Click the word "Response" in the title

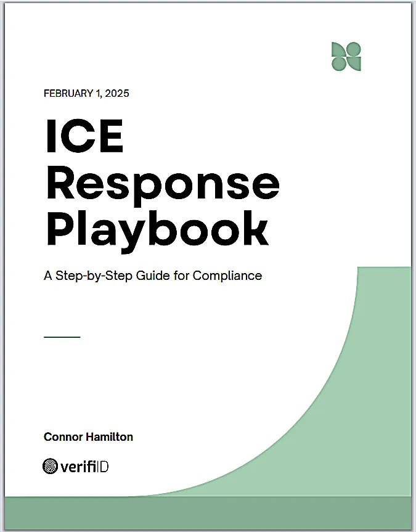click(163, 186)
